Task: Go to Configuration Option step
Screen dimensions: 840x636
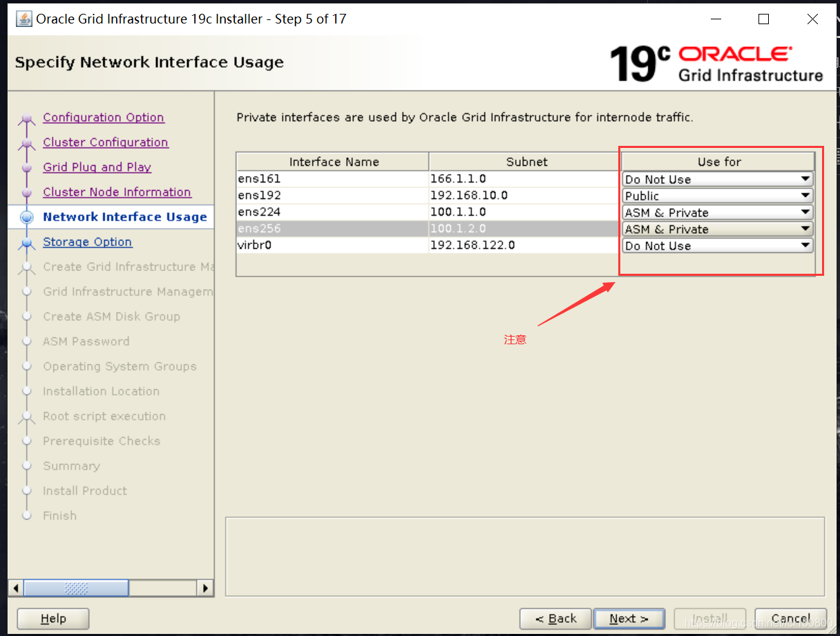Action: [x=104, y=118]
